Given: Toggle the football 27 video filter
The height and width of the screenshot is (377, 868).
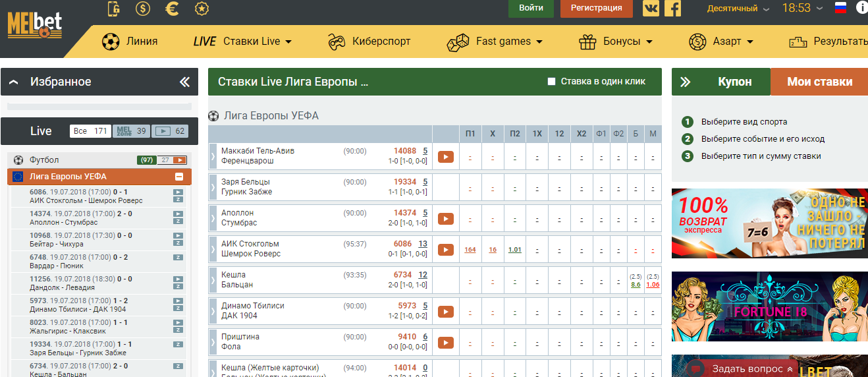Looking at the screenshot, I should click(x=173, y=160).
